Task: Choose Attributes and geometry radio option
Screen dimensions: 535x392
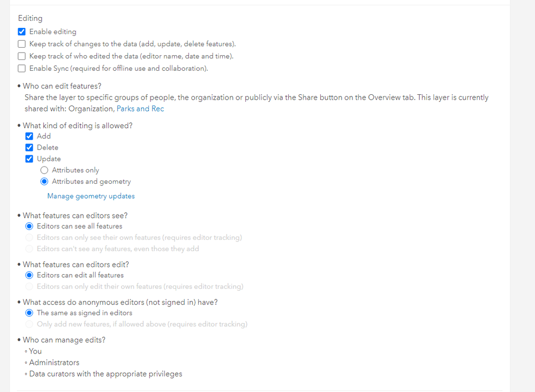Action: pyautogui.click(x=44, y=182)
